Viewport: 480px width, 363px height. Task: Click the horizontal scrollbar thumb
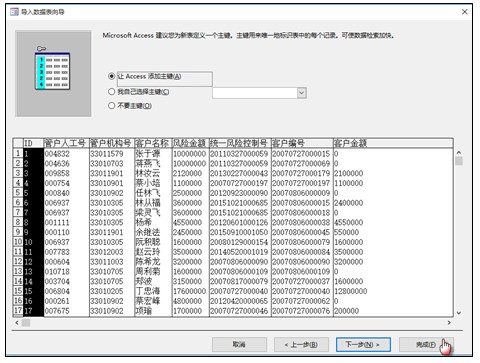pyautogui.click(x=26, y=323)
